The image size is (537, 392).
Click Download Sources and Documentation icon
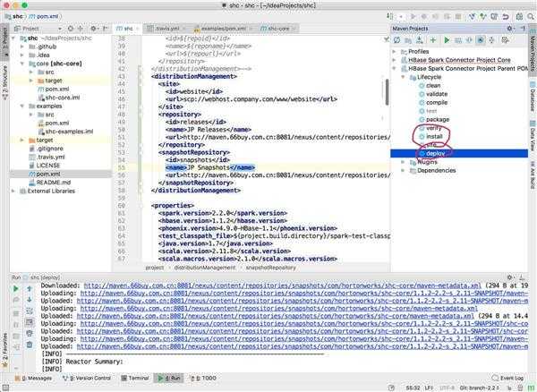coord(419,40)
